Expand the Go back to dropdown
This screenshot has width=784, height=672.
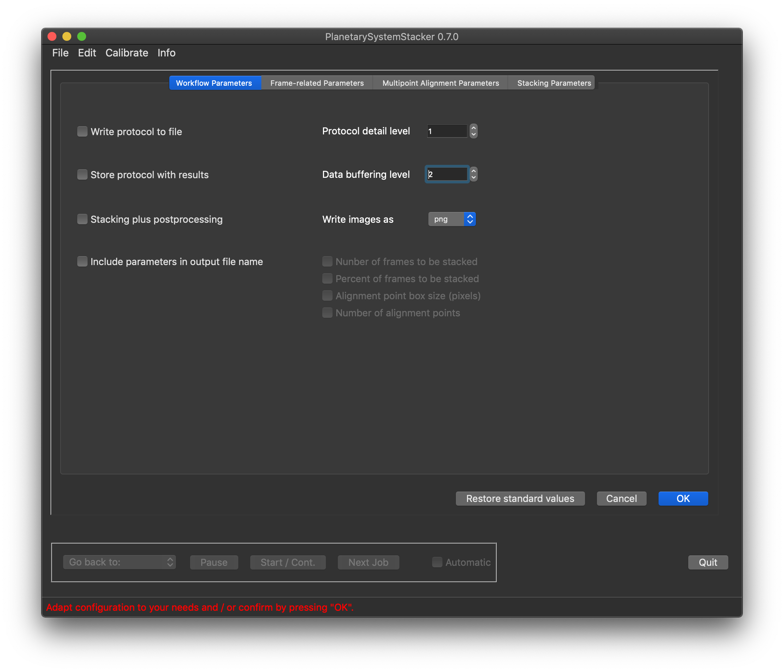[119, 562]
